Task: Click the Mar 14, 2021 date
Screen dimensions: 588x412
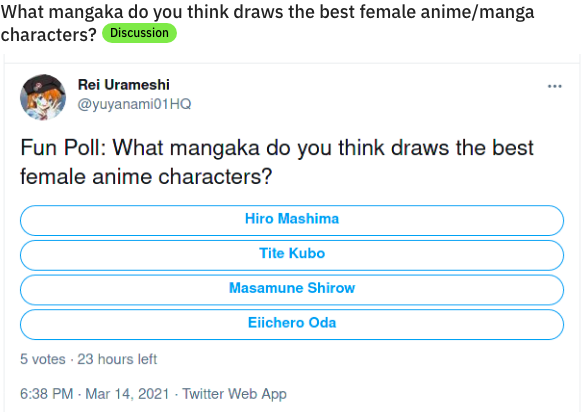Action: point(127,394)
